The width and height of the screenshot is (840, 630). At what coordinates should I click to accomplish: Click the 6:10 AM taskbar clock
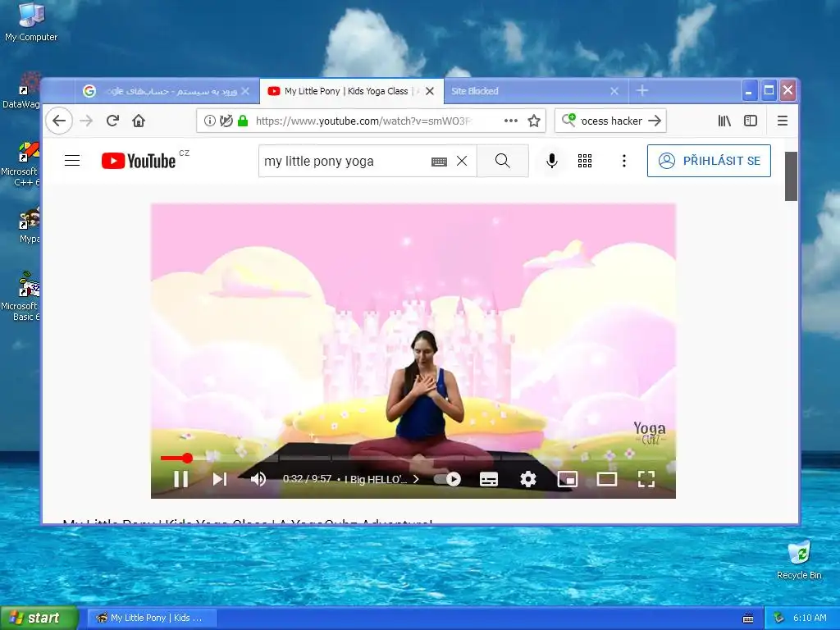click(810, 618)
